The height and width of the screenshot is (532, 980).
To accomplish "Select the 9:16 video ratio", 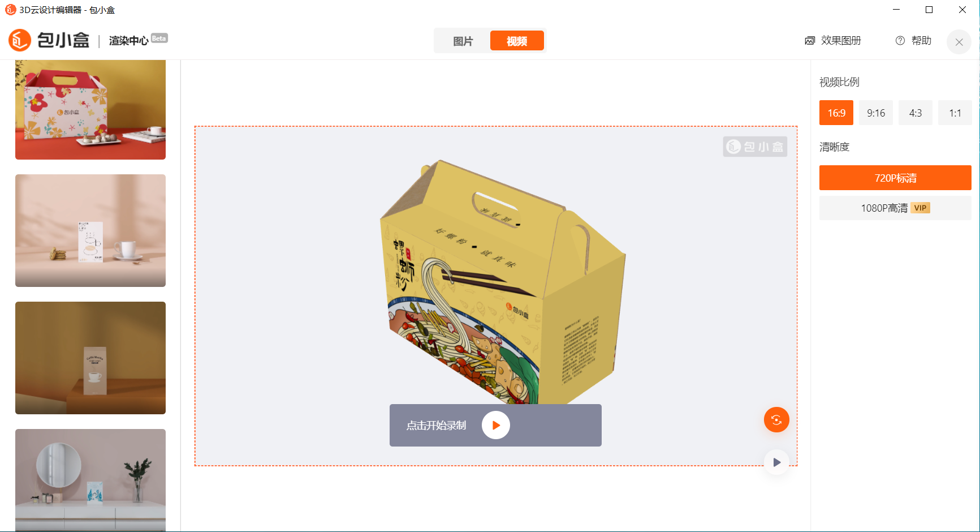I will pos(876,113).
